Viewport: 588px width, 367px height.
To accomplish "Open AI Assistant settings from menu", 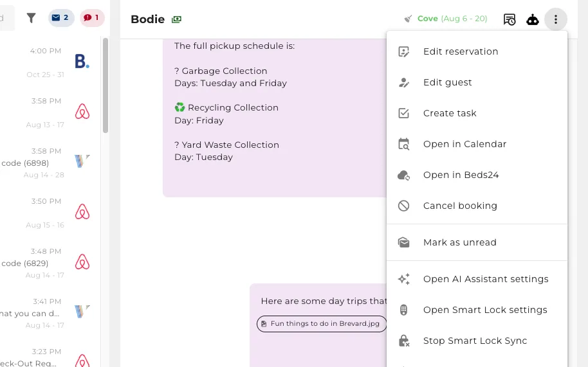I will coord(477,279).
